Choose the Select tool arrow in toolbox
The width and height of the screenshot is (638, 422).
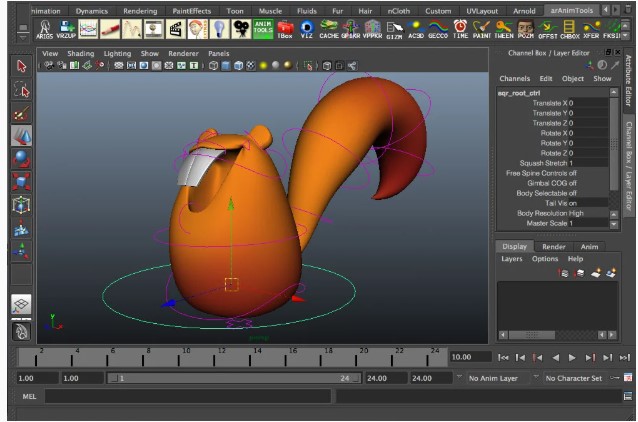coord(21,66)
